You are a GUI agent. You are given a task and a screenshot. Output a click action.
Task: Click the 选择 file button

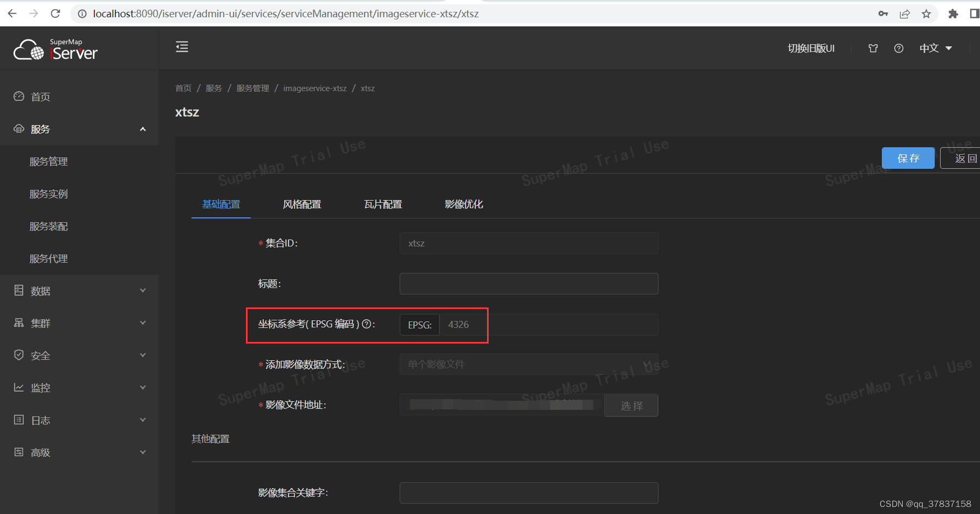[632, 406]
